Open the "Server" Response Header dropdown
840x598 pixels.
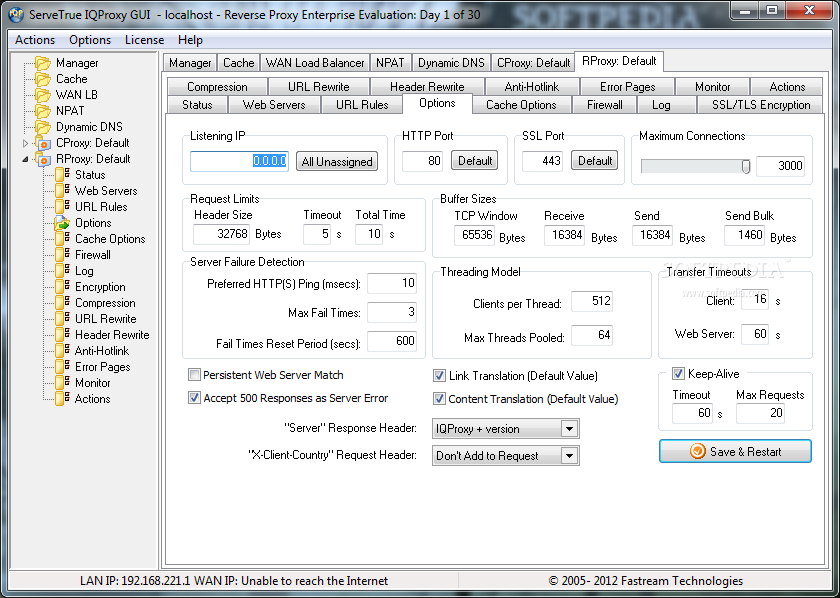(569, 429)
